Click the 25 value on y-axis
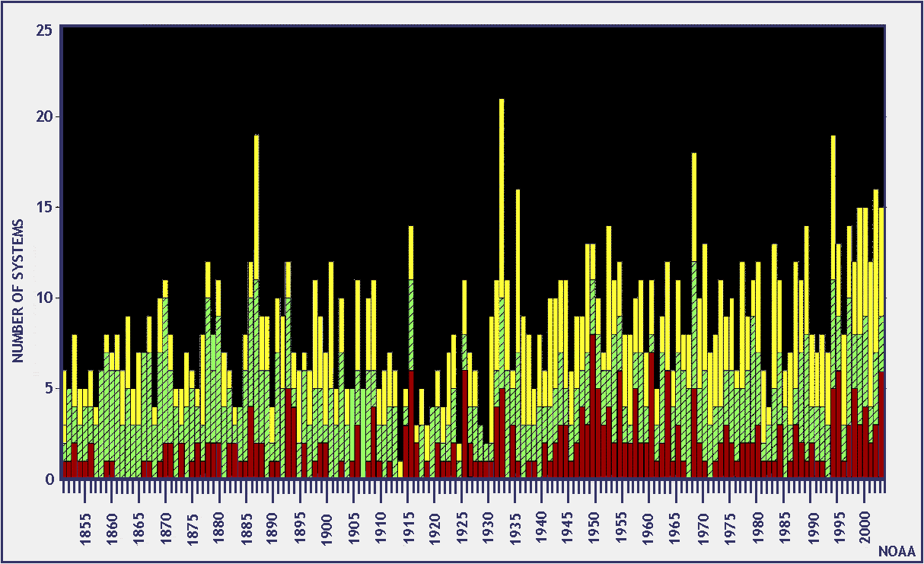This screenshot has width=924, height=564. click(x=44, y=30)
